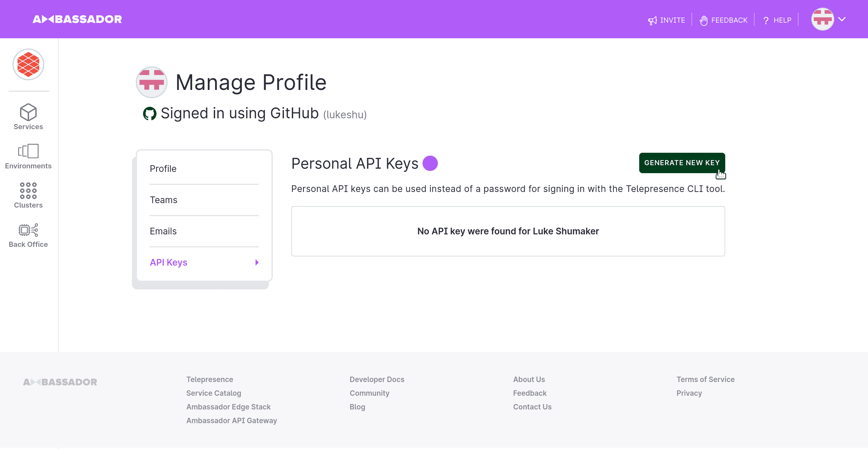Open the Back Office chip icon
Image resolution: width=868 pixels, height=449 pixels.
(28, 230)
